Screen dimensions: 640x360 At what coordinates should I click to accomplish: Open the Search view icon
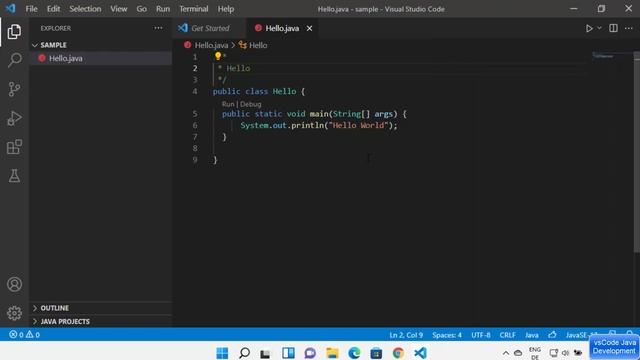pyautogui.click(x=14, y=60)
